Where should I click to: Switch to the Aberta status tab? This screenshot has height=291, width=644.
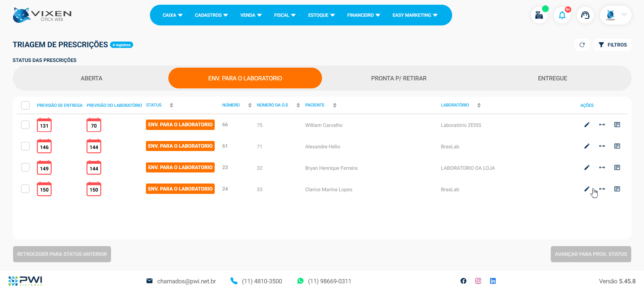(x=91, y=78)
